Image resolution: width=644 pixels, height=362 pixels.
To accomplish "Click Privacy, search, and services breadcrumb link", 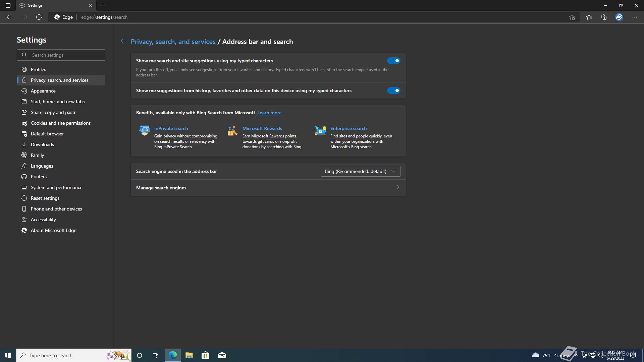I will point(173,42).
